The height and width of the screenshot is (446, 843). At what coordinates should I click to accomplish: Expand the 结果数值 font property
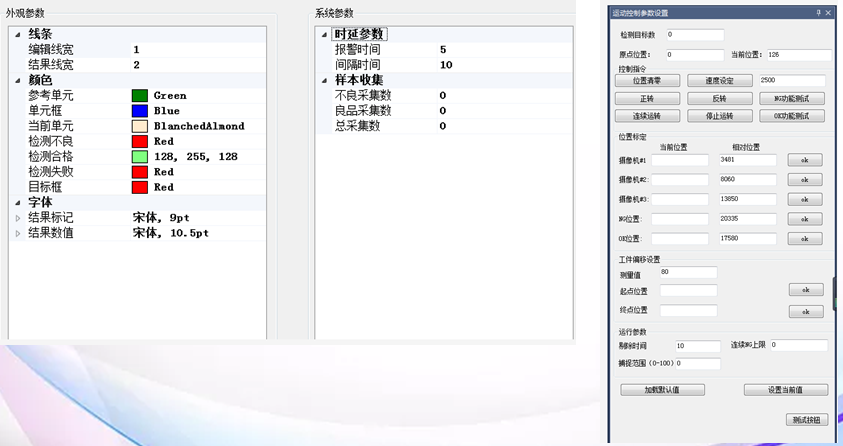click(17, 233)
